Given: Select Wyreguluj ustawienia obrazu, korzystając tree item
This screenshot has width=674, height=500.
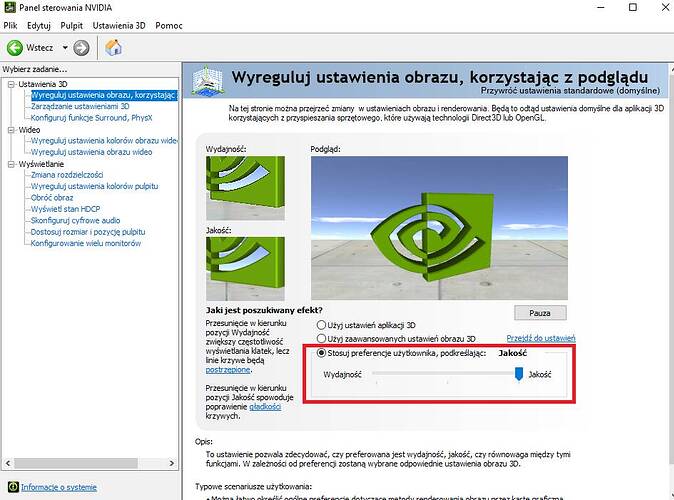Looking at the screenshot, I should coord(104,95).
